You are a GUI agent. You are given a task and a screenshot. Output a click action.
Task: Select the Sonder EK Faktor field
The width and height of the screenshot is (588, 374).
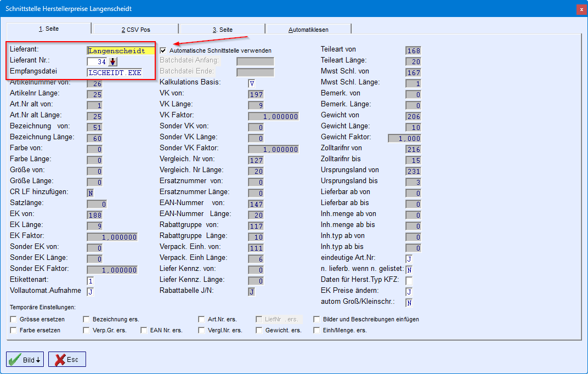[x=112, y=270]
